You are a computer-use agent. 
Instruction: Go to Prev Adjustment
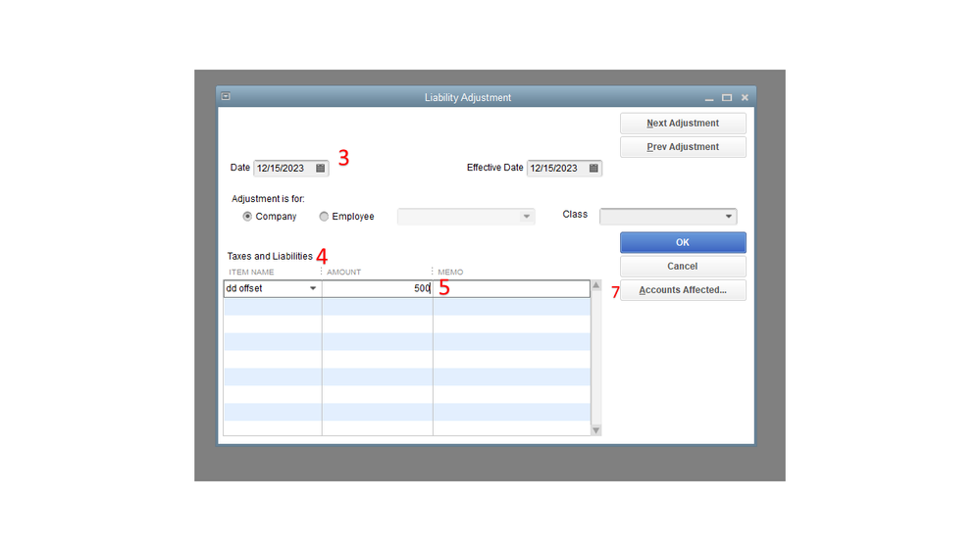pos(683,147)
